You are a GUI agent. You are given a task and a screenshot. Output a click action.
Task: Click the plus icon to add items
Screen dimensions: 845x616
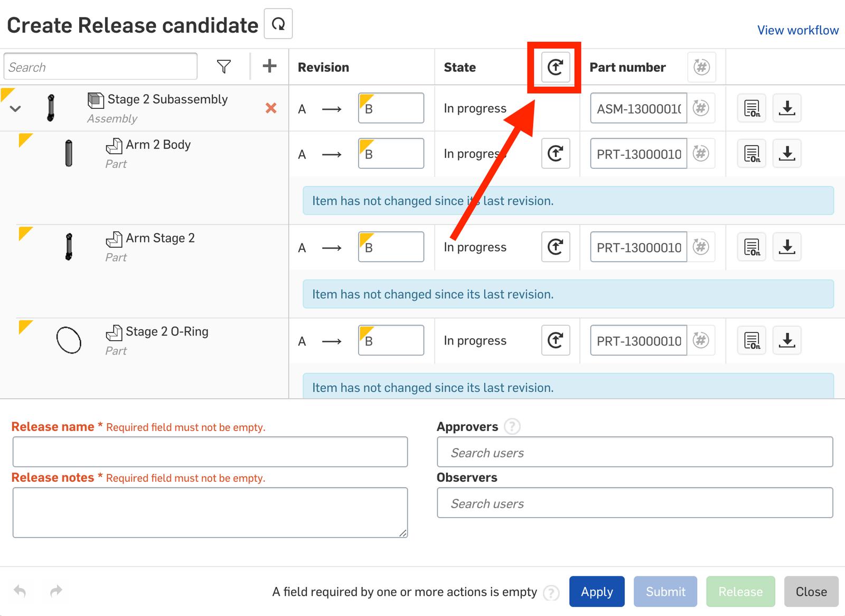(x=269, y=66)
